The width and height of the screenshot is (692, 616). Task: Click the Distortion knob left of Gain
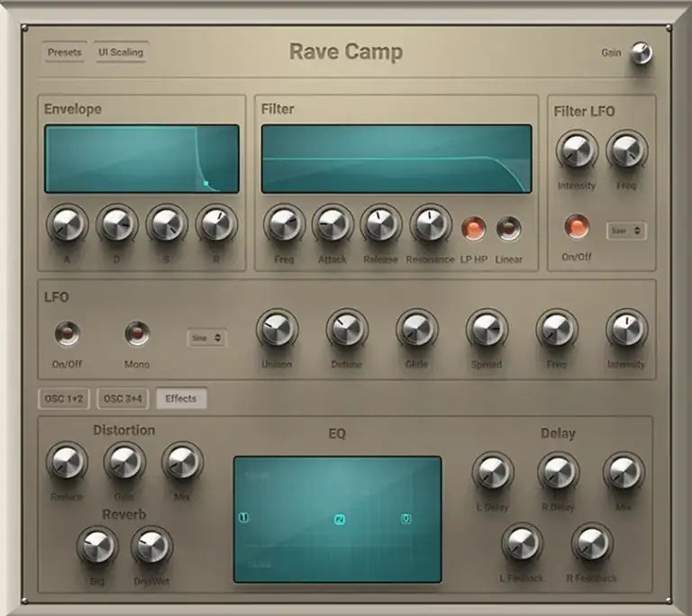coord(67,462)
